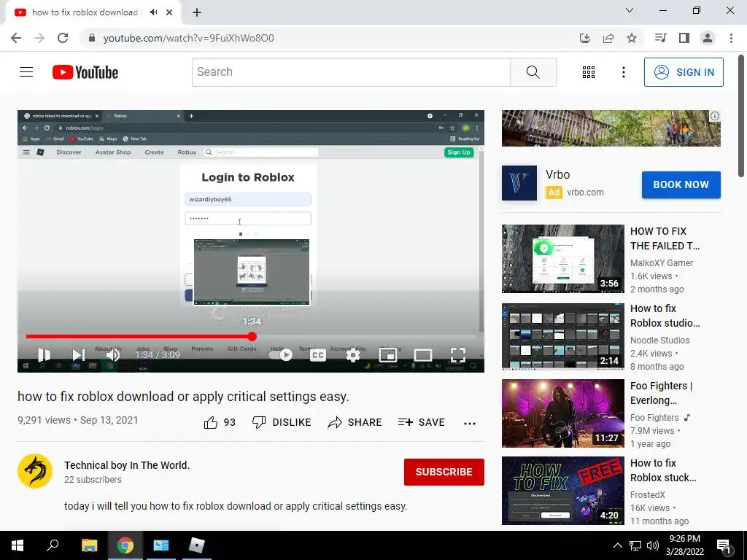Share this page from toolbar
This screenshot has width=747, height=560.
click(x=608, y=38)
